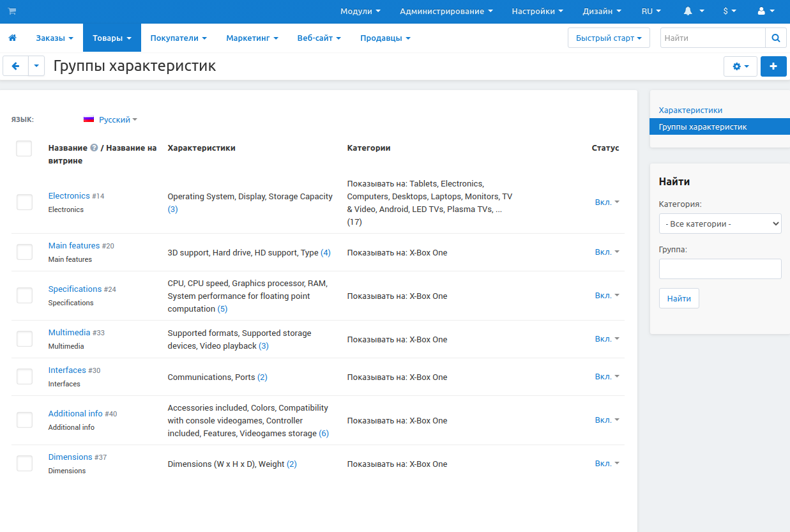Viewport: 790px width, 532px height.
Task: Click the back arrow button
Action: [x=16, y=66]
